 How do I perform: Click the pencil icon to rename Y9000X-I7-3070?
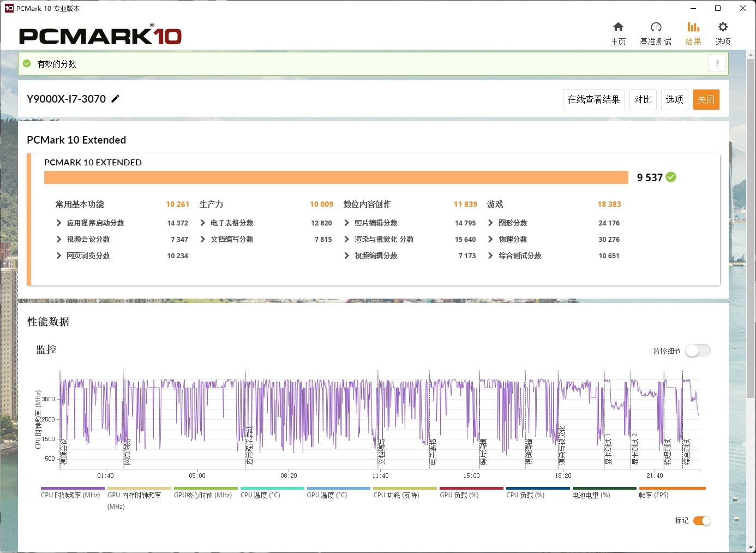point(115,99)
